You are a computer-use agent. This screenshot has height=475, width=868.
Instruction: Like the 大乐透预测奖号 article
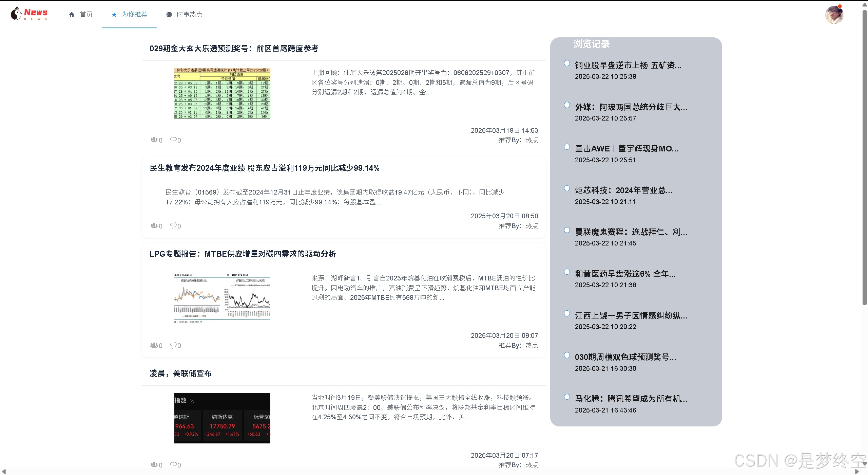point(154,140)
